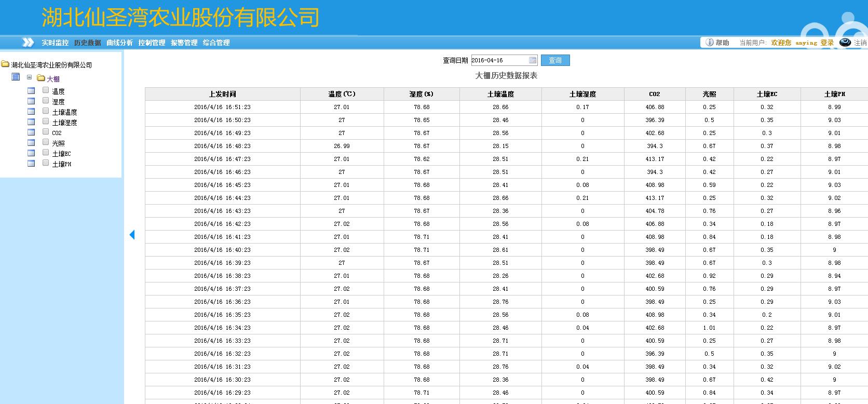Collapse the left sidebar with blue arrow
The height and width of the screenshot is (404, 868).
coord(132,235)
